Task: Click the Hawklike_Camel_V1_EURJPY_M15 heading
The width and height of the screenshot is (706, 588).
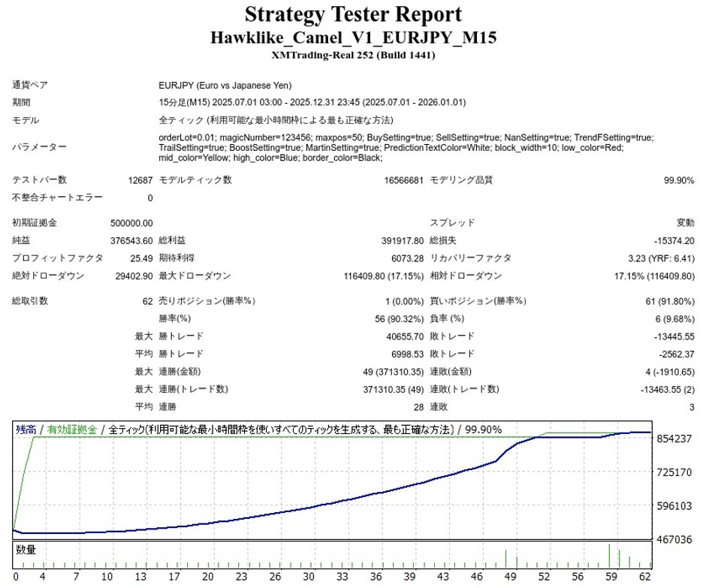Action: [x=352, y=38]
